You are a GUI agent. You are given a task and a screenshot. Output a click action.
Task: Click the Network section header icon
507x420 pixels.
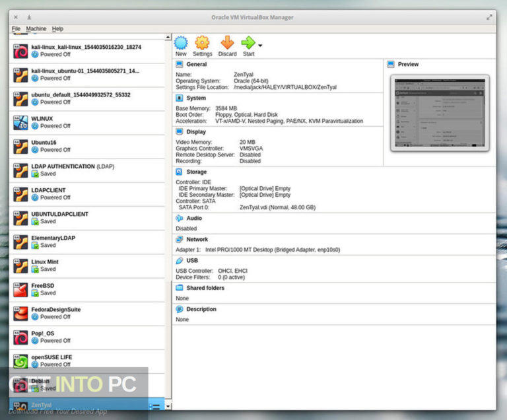tap(179, 240)
